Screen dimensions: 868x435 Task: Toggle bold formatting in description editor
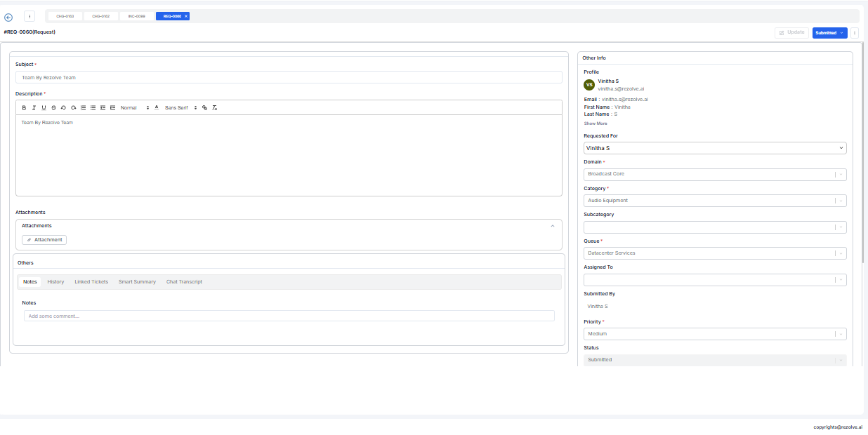coord(24,107)
